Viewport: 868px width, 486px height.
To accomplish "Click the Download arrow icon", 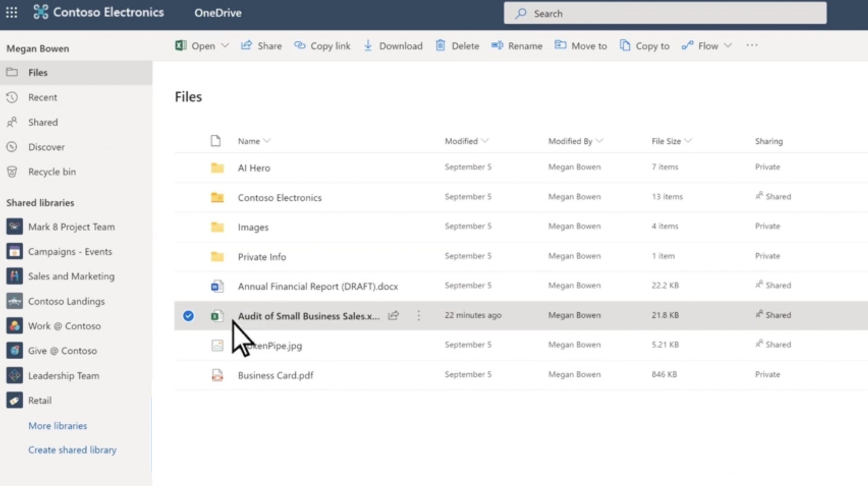I will click(x=368, y=45).
